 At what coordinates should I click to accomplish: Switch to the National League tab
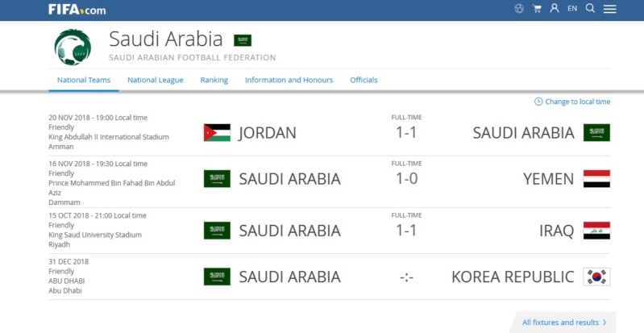pyautogui.click(x=156, y=80)
